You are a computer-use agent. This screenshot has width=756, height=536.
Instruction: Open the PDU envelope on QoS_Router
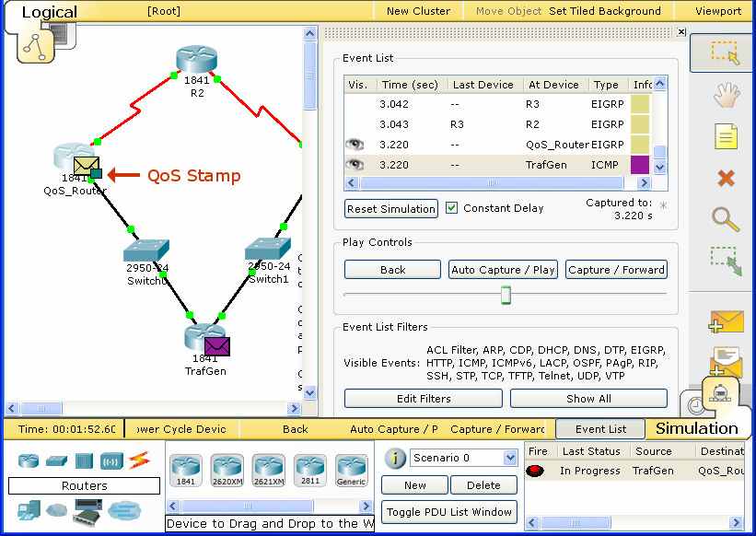87,167
